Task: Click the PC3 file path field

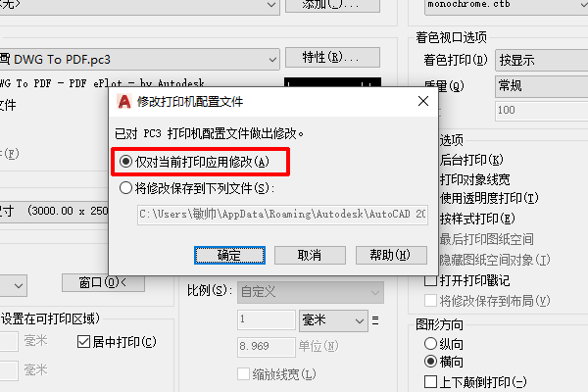Action: coord(282,215)
